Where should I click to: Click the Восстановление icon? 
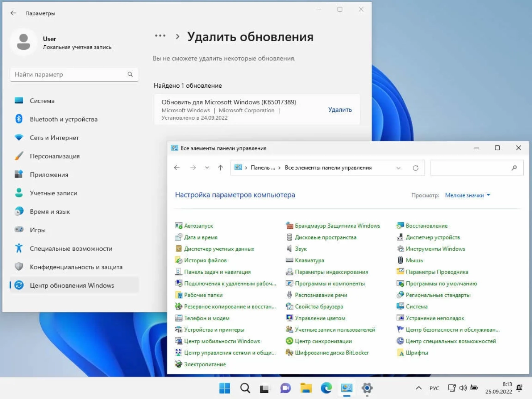(x=400, y=226)
